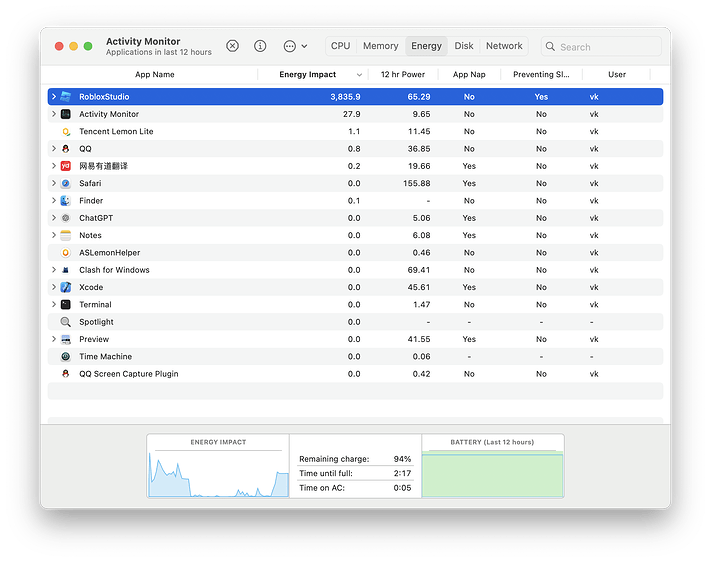Expand the Preview process row
Viewport: 711px width, 562px height.
[x=54, y=339]
